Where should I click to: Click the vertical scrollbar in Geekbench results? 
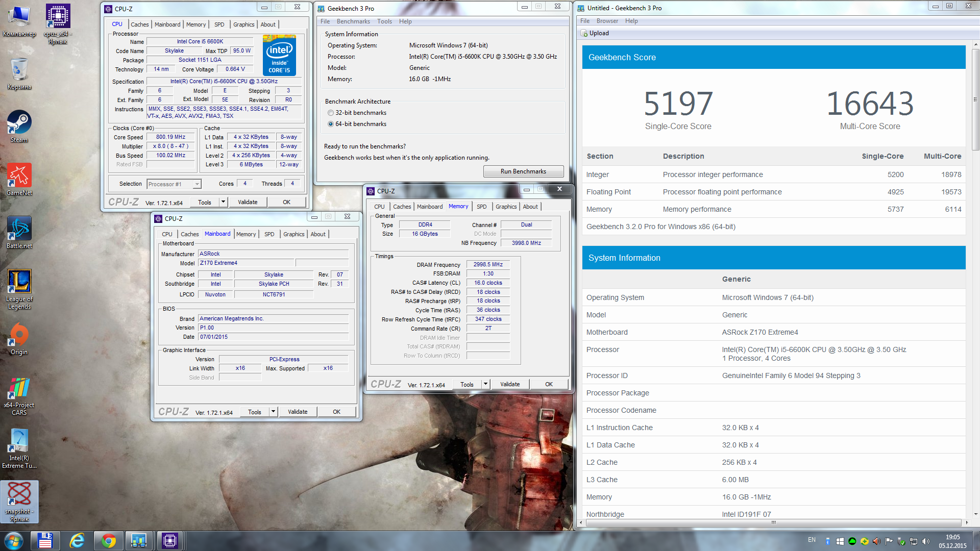pos(975,99)
